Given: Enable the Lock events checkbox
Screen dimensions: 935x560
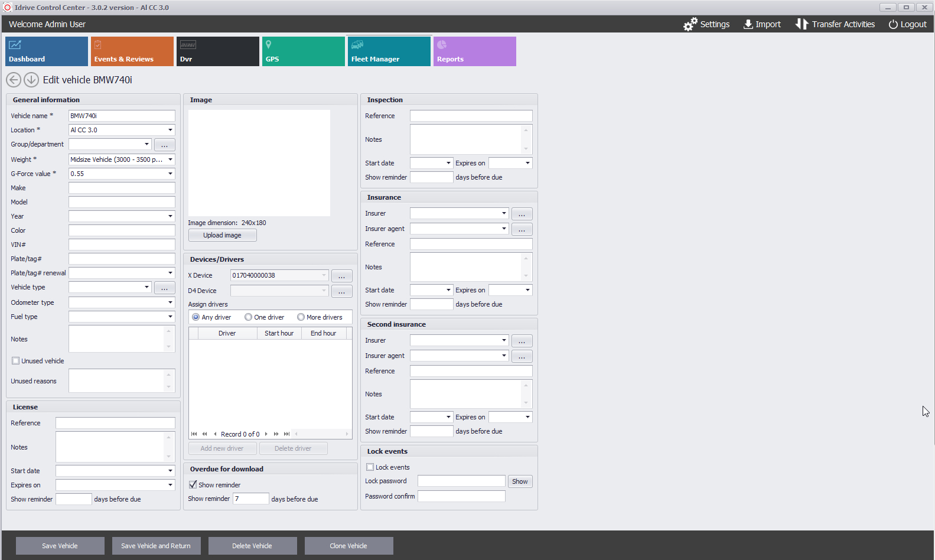Looking at the screenshot, I should [370, 467].
